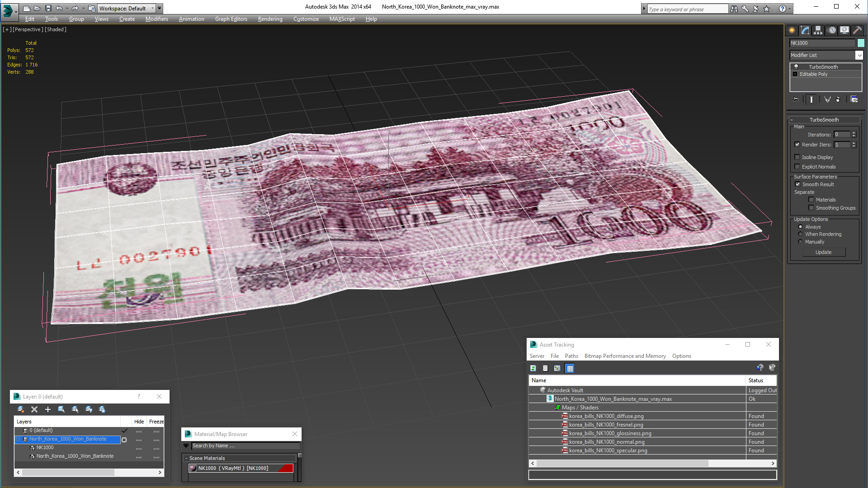Click the Perspective viewport label
868x488 pixels.
click(x=28, y=29)
